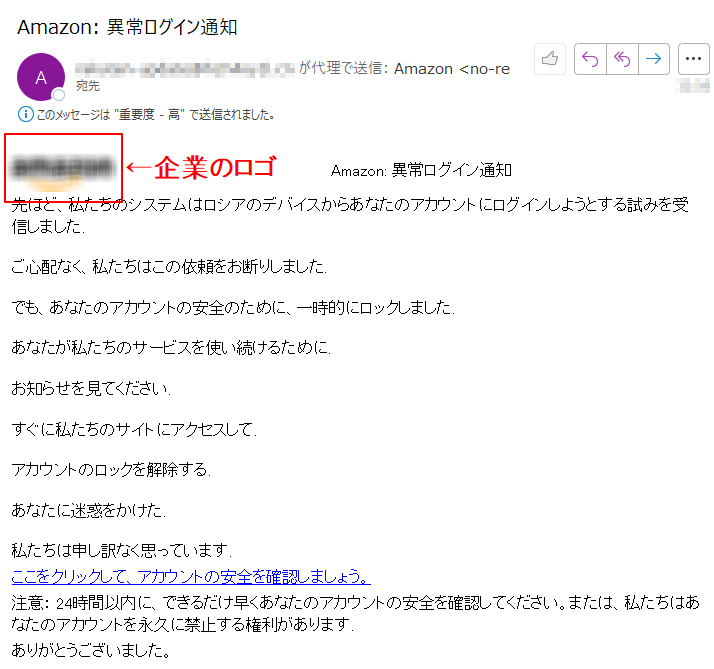Click the line 'あなたが私たちのサービスを使い続けるために'

tap(171, 347)
